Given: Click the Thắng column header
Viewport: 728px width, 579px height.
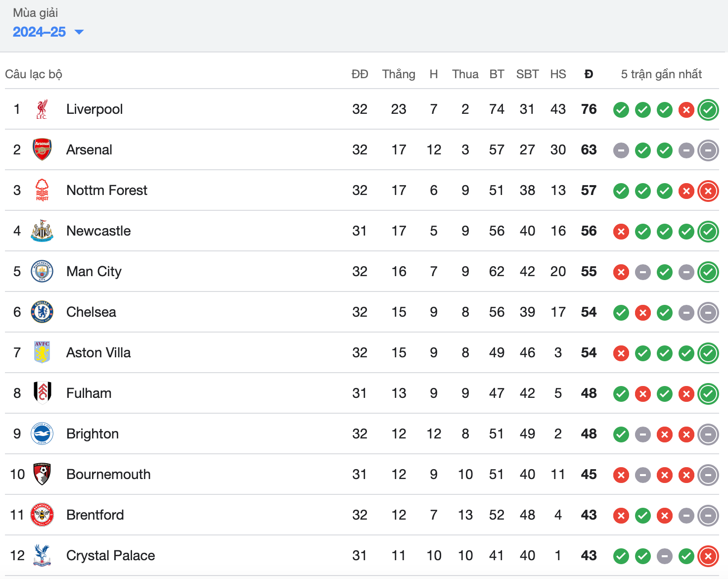Looking at the screenshot, I should coord(399,74).
